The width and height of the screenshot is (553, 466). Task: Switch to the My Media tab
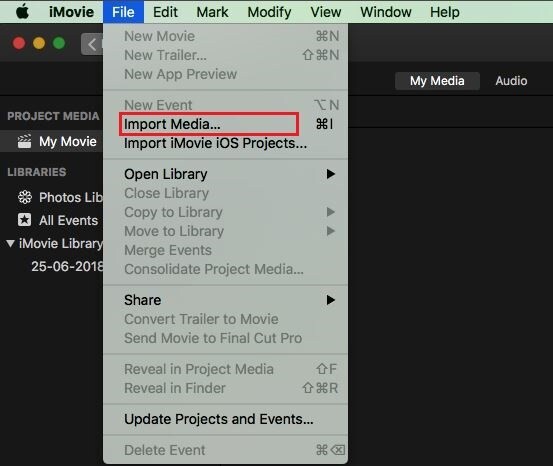pyautogui.click(x=437, y=81)
